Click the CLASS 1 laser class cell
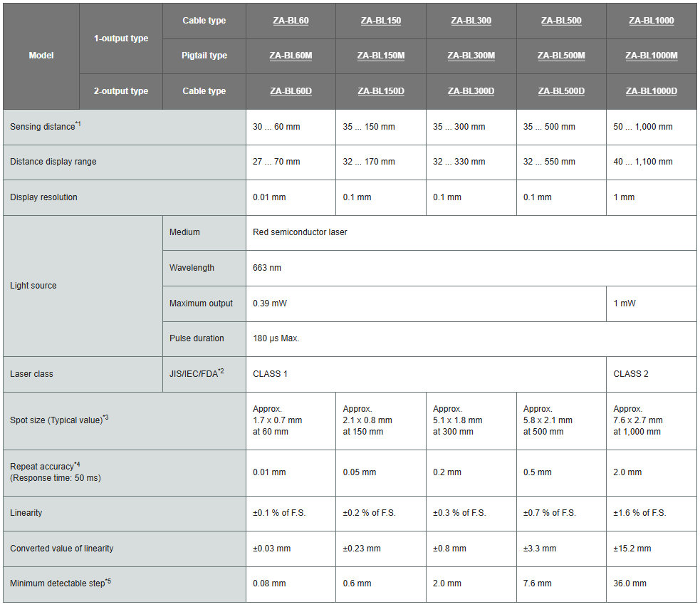 tap(426, 374)
